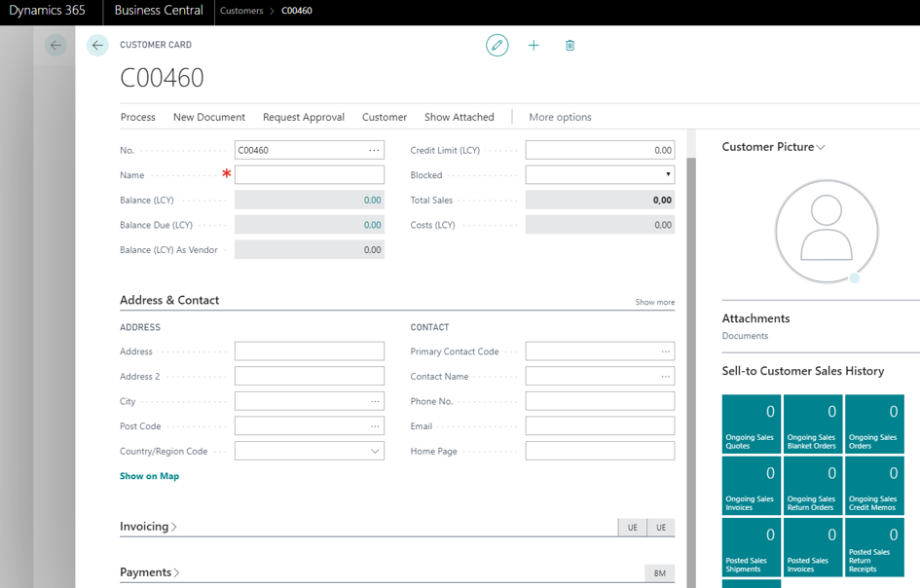Viewport: 920px width, 588px height.
Task: Open the Posted Sales Shipments tile
Action: (751, 547)
